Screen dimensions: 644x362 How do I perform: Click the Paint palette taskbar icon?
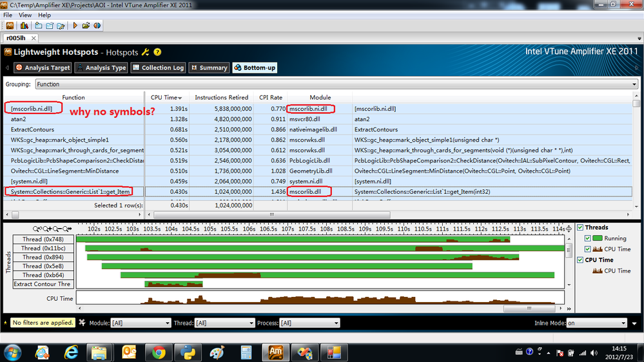(217, 352)
